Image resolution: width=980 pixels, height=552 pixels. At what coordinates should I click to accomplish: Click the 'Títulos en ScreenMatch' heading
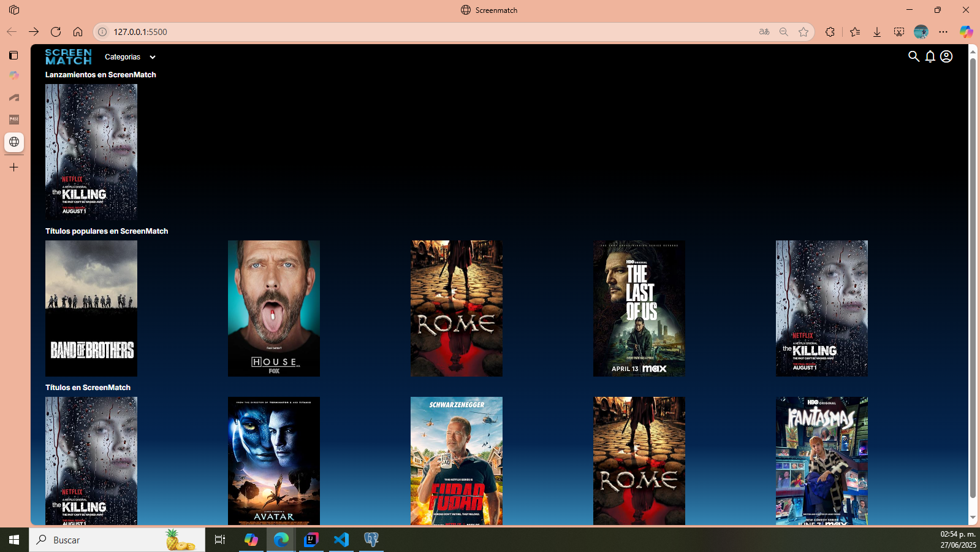[x=88, y=388]
